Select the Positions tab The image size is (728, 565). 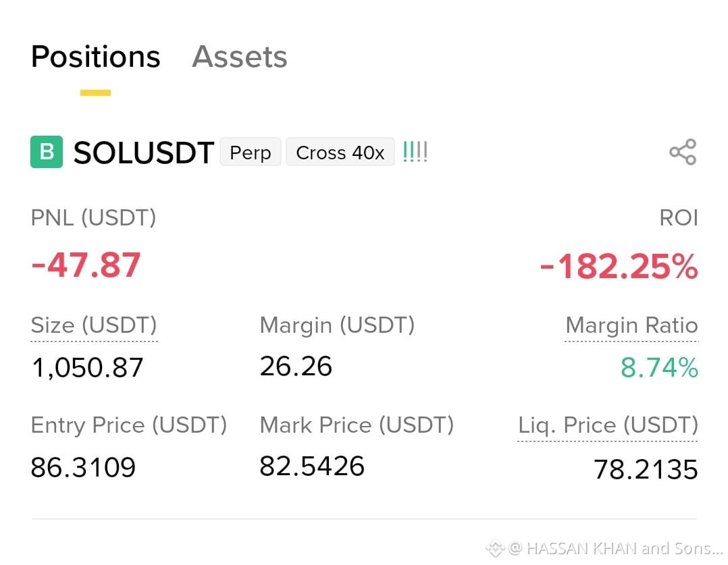[96, 57]
